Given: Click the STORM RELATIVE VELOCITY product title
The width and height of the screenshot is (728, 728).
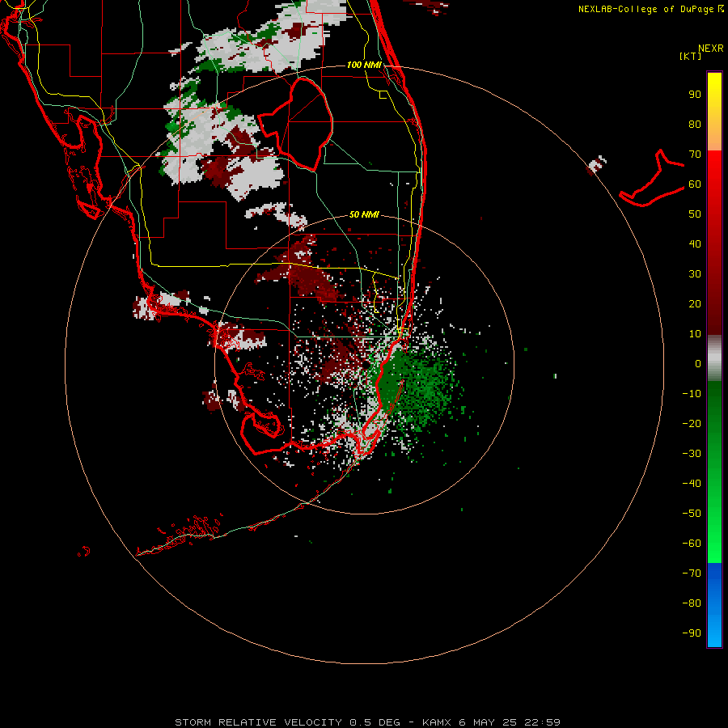Looking at the screenshot, I should click(258, 722).
